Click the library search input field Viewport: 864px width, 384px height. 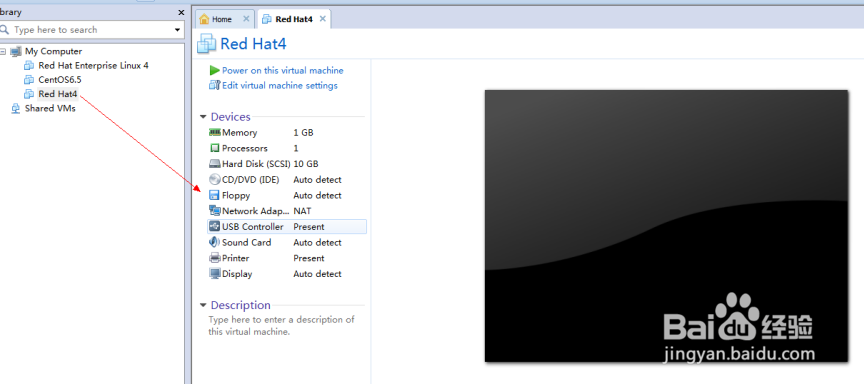coord(93,30)
